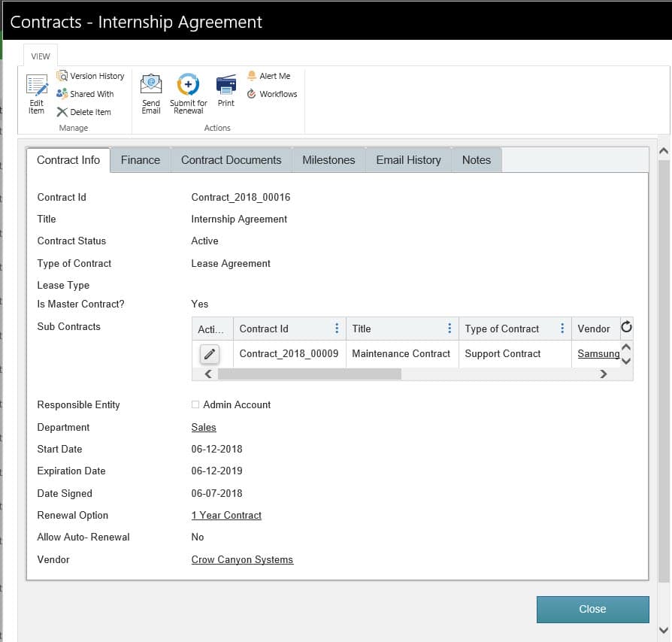Screen dimensions: 672x642
Task: Click the Active contract status value
Action: pos(204,241)
